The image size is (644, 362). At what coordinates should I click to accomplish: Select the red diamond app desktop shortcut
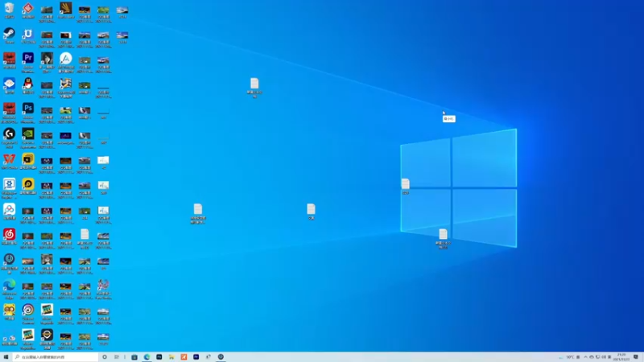(x=28, y=10)
